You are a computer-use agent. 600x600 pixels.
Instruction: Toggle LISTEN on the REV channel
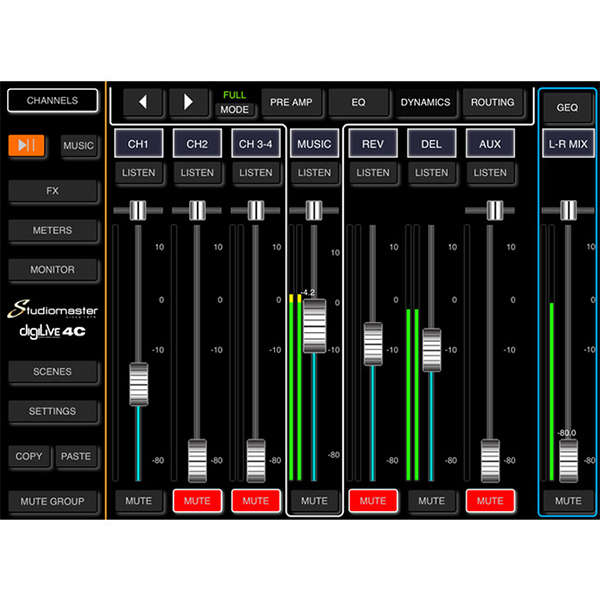[x=373, y=173]
